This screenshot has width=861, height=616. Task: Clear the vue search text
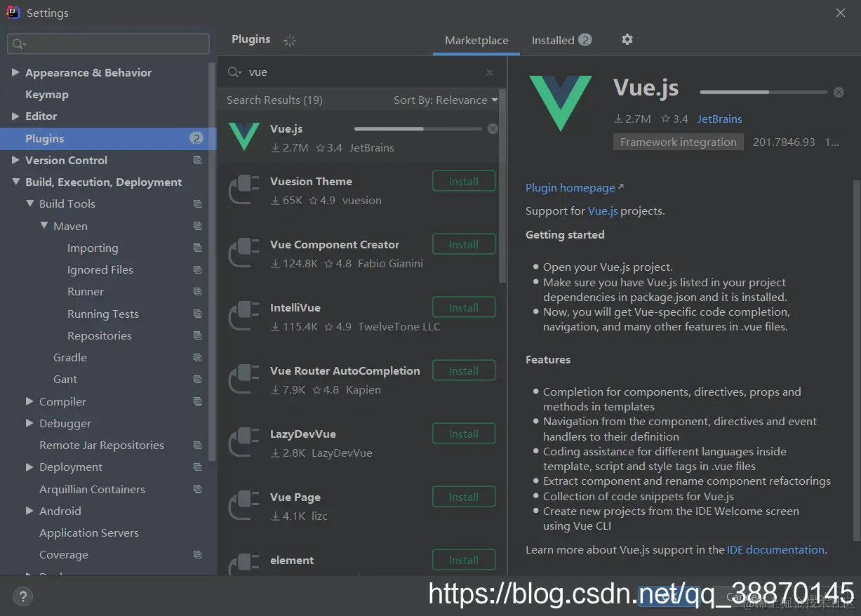(490, 72)
